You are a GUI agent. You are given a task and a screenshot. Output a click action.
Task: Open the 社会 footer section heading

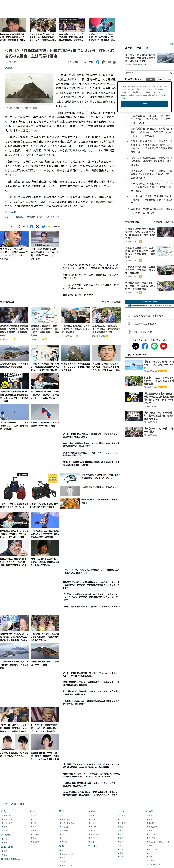(3, 811)
